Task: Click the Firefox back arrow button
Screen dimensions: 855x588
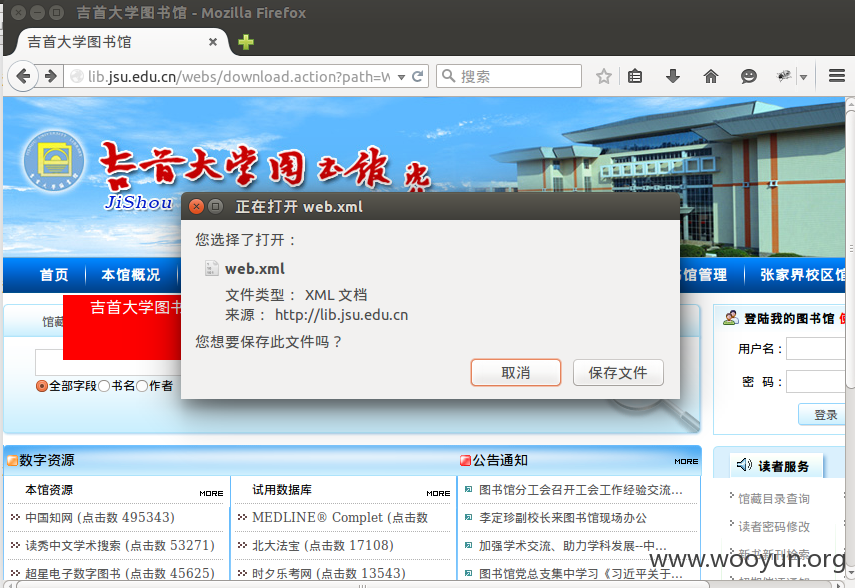Action: pos(23,76)
